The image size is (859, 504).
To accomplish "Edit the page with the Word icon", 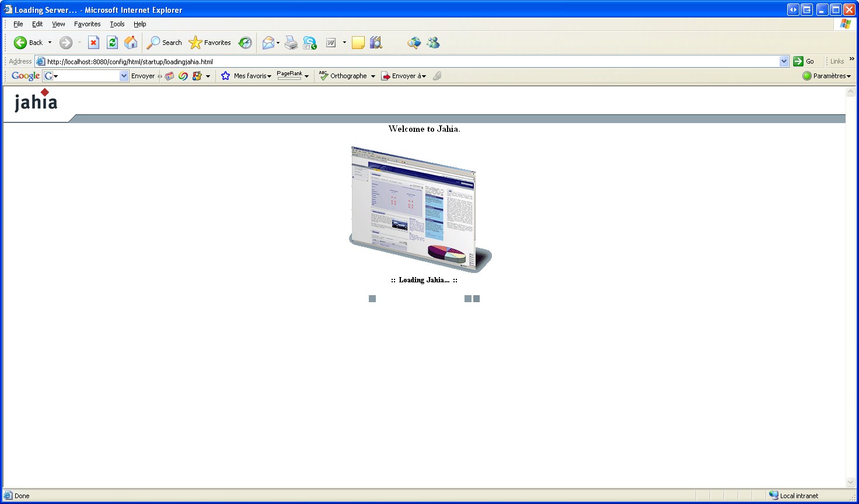I will pyautogui.click(x=331, y=43).
